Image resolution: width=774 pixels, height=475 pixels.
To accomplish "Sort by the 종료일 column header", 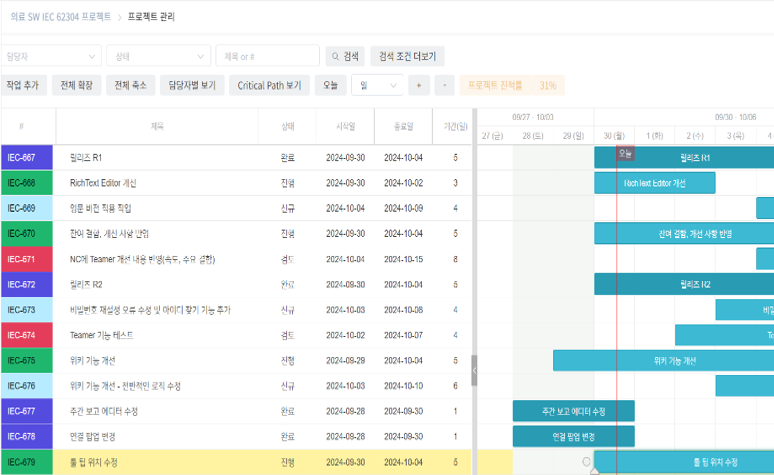I will 403,127.
